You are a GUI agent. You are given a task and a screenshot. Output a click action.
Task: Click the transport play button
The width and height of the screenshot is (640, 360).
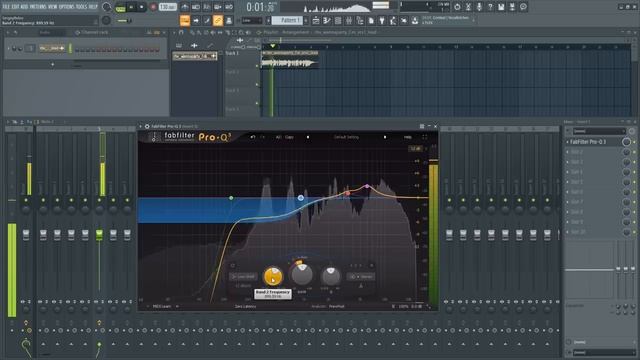(131, 7)
